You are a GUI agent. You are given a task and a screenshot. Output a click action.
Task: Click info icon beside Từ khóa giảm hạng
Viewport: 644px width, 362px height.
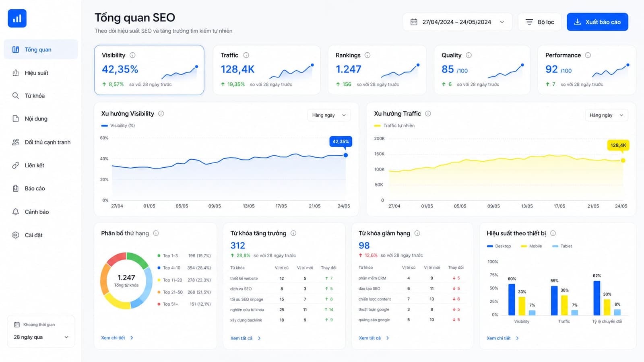pyautogui.click(x=417, y=233)
